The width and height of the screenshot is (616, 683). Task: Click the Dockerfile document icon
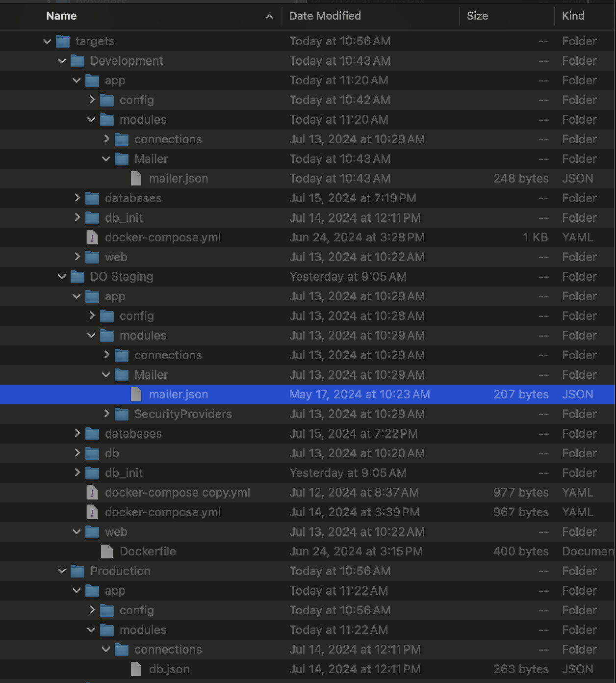tap(107, 552)
